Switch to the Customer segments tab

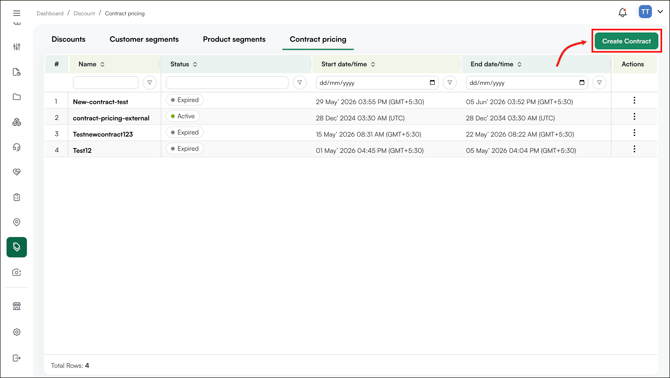(x=144, y=39)
